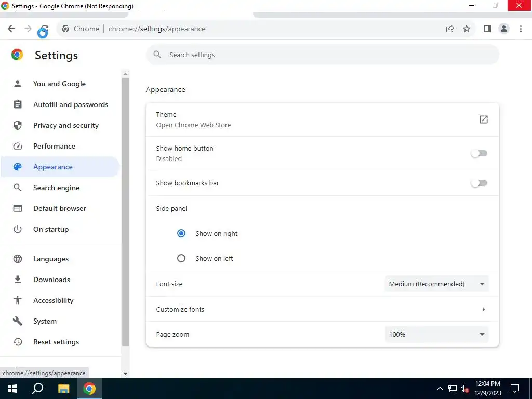Open Reset settings section

(x=56, y=342)
